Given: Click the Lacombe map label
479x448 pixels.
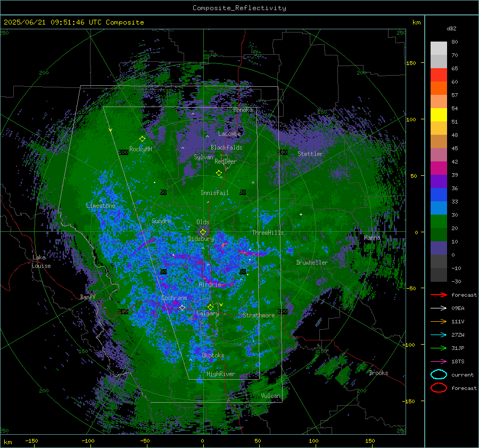Looking at the screenshot, I should coord(229,134).
